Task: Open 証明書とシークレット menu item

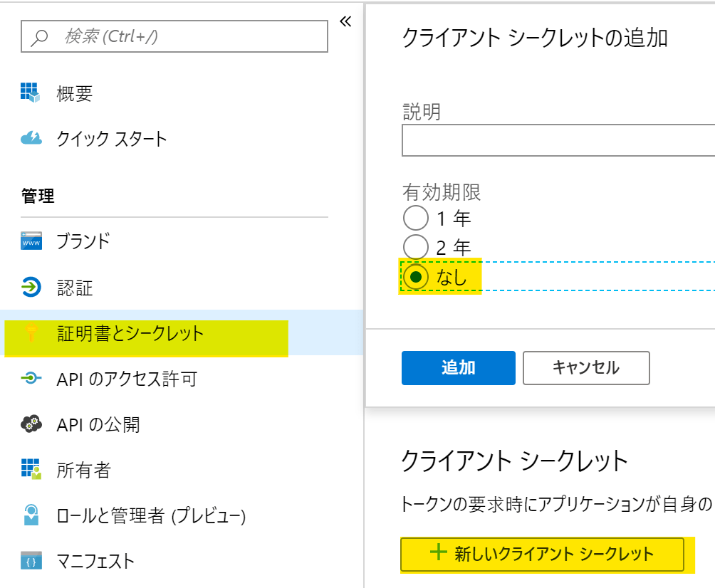Action: click(x=130, y=333)
